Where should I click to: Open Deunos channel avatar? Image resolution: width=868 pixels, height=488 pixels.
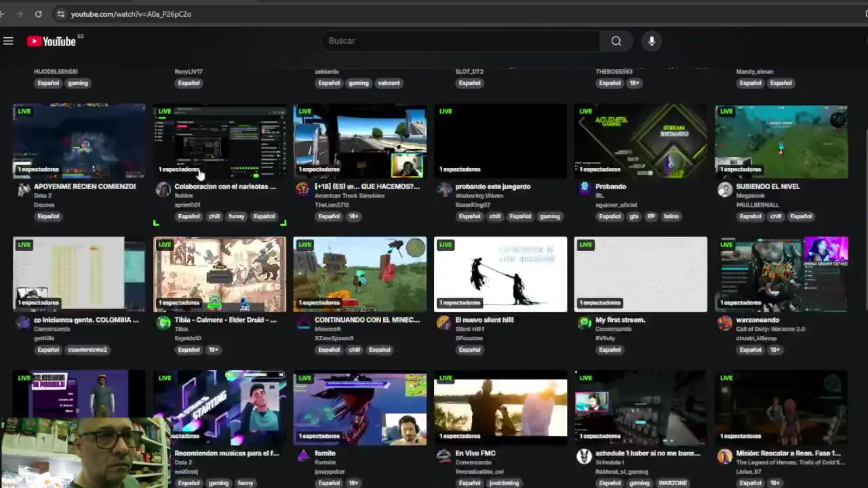(x=24, y=190)
